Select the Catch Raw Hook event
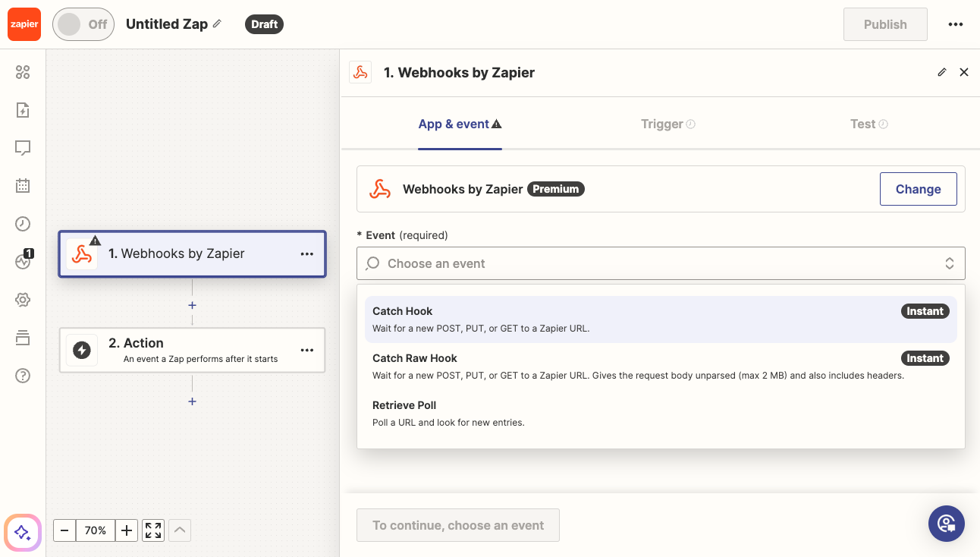Image resolution: width=980 pixels, height=557 pixels. click(661, 367)
